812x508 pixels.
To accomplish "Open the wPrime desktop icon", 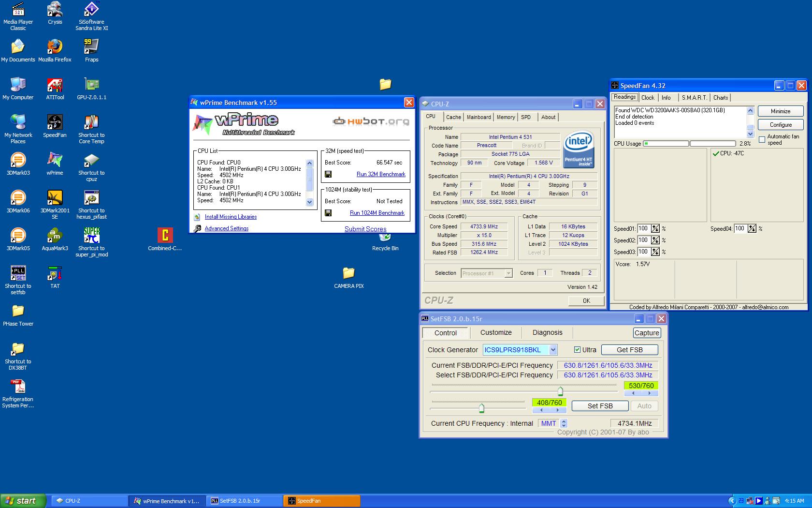I will coord(55,164).
